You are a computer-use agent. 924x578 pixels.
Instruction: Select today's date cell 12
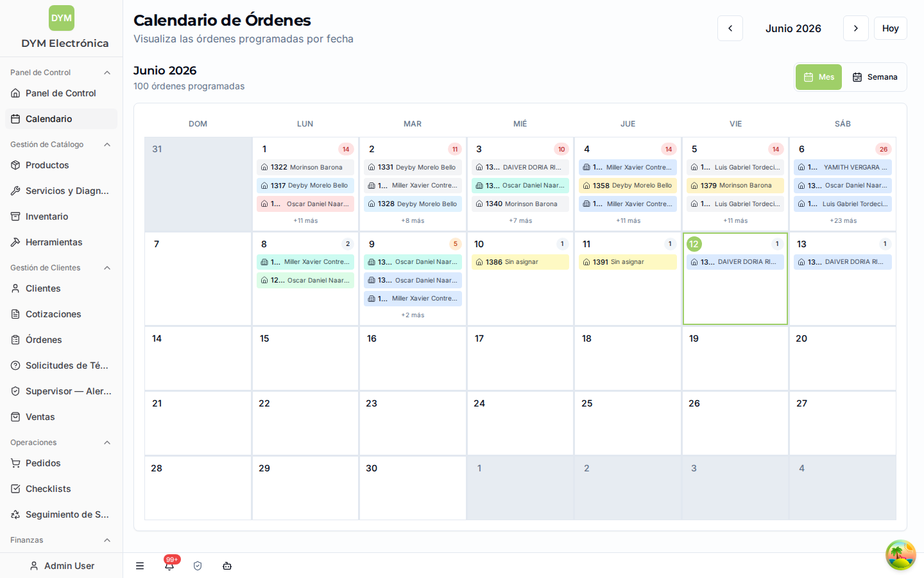click(x=735, y=279)
